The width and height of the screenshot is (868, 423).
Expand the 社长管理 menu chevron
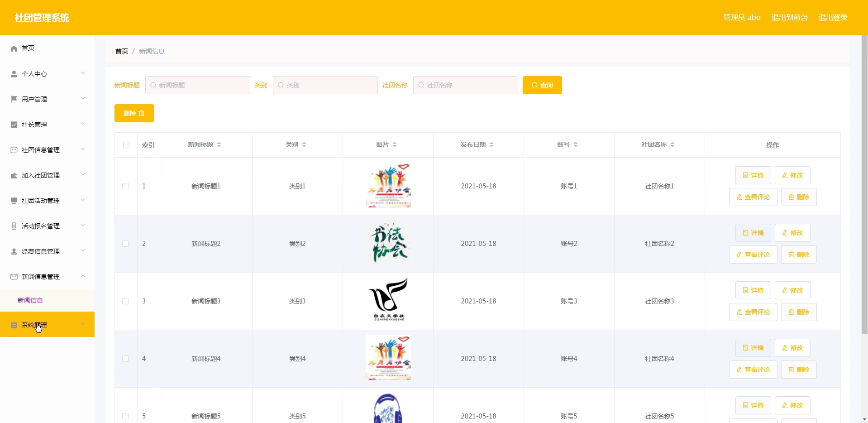coord(83,124)
